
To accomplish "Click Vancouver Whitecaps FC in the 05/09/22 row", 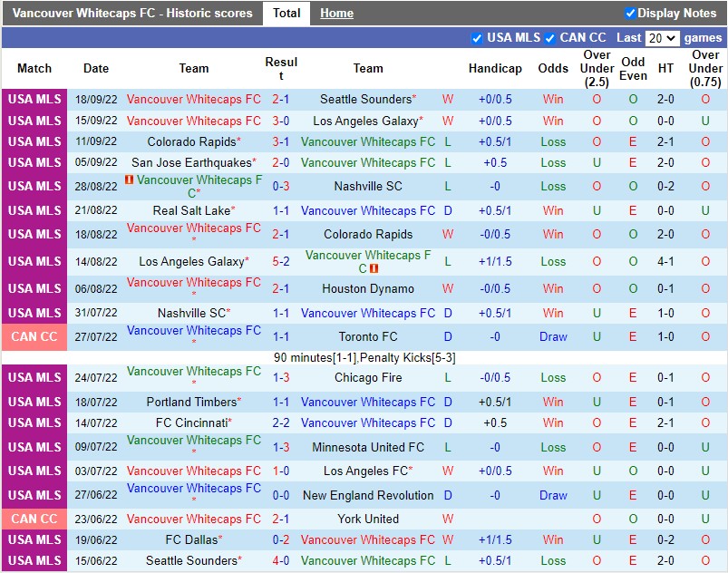I will click(x=368, y=162).
